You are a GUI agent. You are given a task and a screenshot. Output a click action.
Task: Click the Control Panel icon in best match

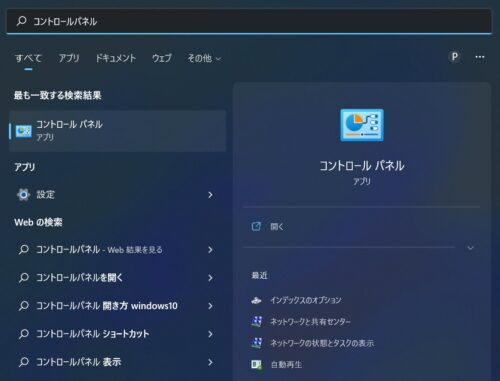coord(24,131)
